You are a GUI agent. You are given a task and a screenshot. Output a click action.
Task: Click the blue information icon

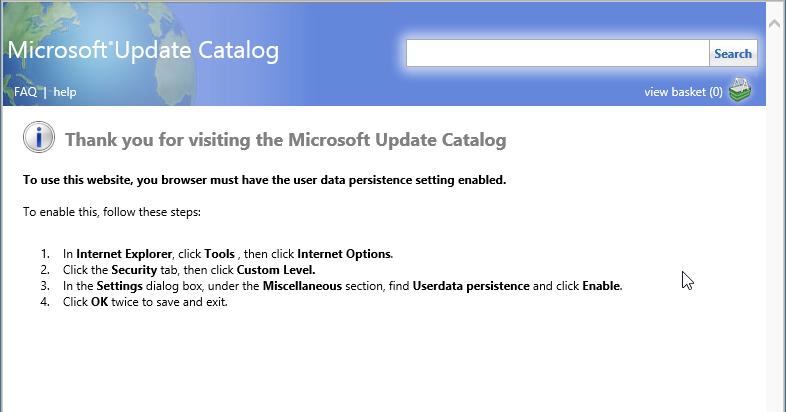[x=39, y=138]
